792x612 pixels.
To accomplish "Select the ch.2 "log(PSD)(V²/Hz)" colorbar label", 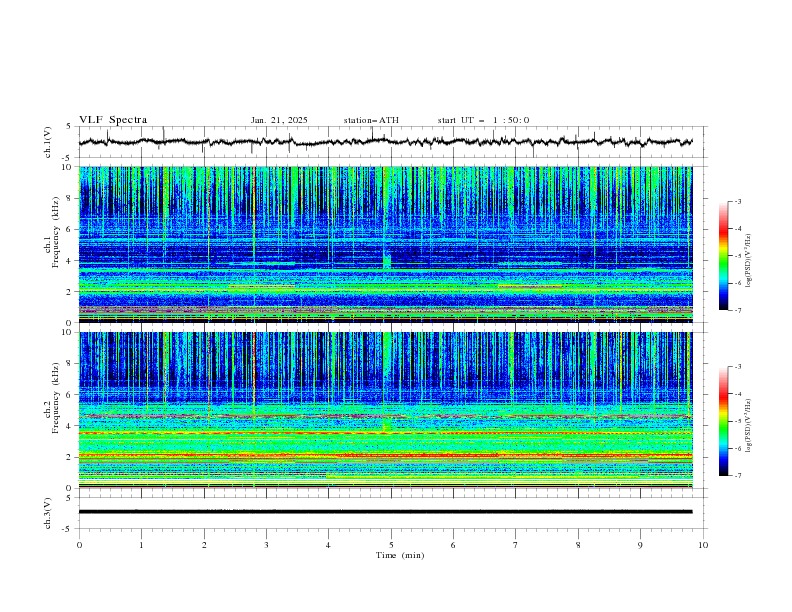I will (749, 425).
